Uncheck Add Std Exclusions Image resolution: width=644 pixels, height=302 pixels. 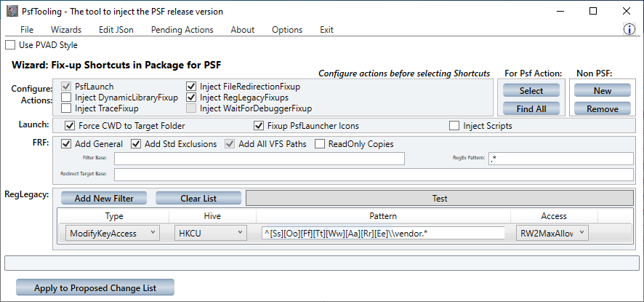136,144
